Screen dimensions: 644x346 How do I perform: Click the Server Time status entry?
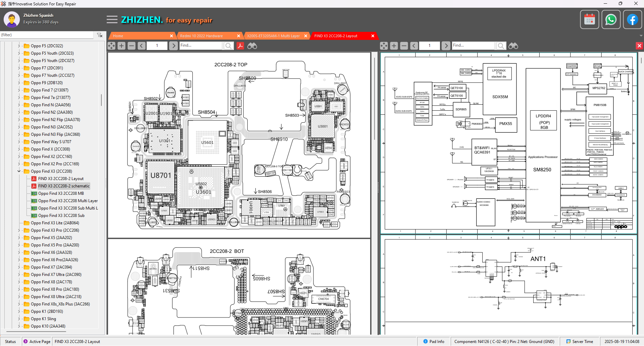point(580,342)
